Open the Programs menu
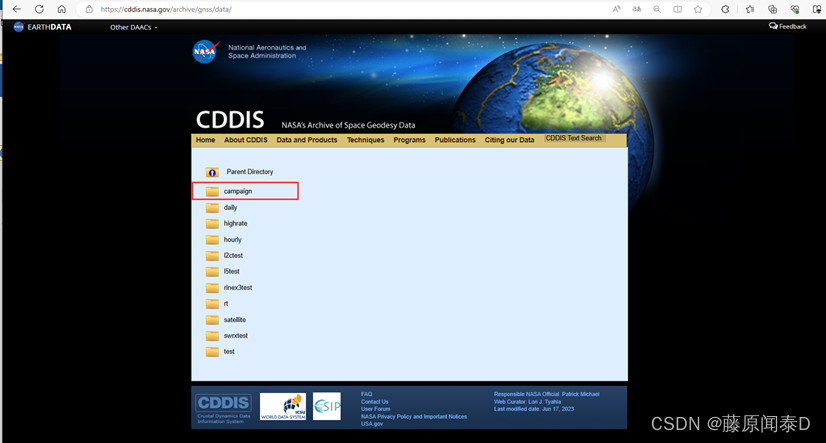The height and width of the screenshot is (443, 826). click(409, 140)
